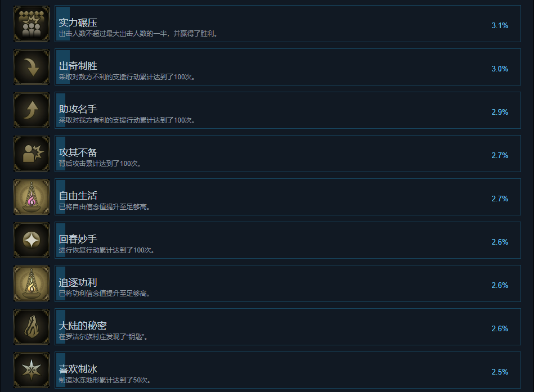Click the 助攻名手 achievement row
The height and width of the screenshot is (392, 534).
[x=288, y=110]
